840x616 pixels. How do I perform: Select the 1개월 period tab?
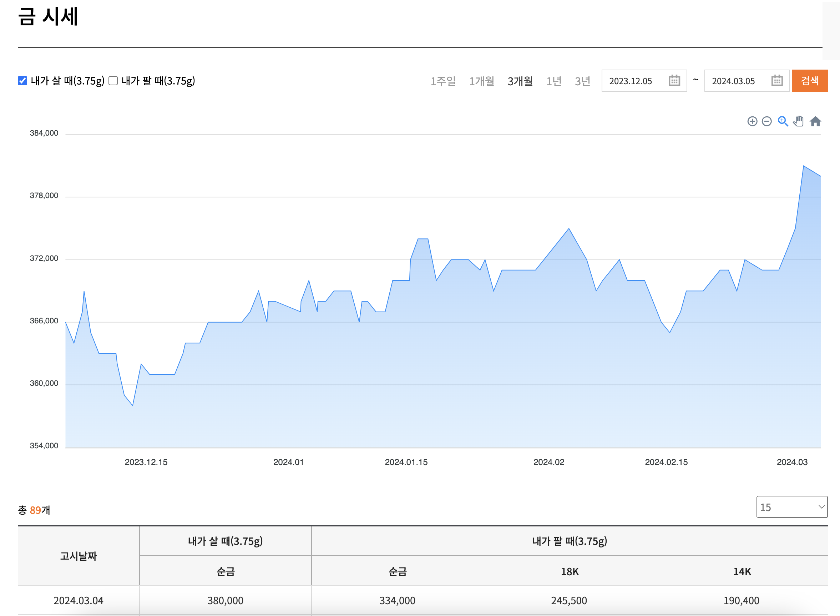click(481, 81)
